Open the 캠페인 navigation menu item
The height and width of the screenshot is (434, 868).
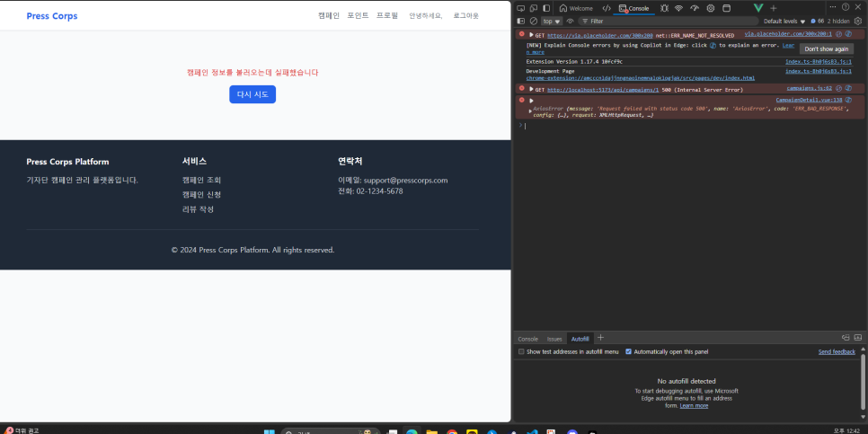click(x=329, y=15)
